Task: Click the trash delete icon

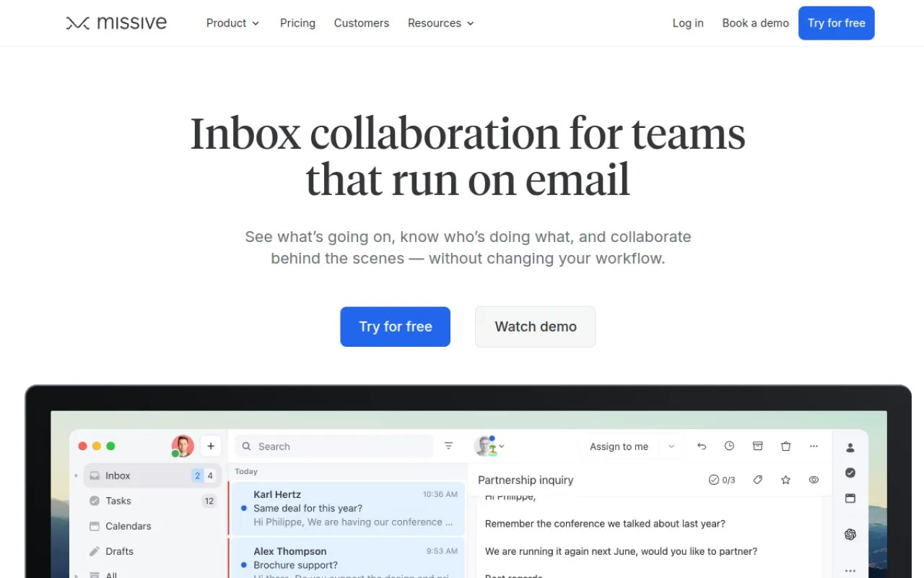Action: point(785,447)
